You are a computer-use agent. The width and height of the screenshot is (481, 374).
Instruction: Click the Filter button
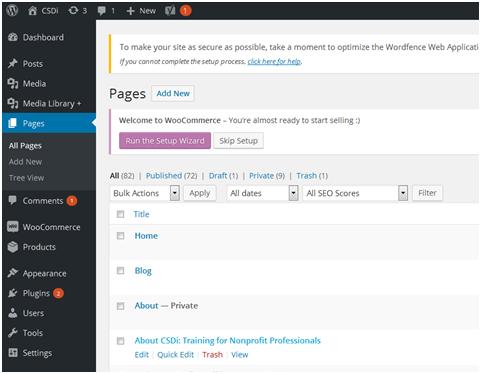pyautogui.click(x=427, y=193)
